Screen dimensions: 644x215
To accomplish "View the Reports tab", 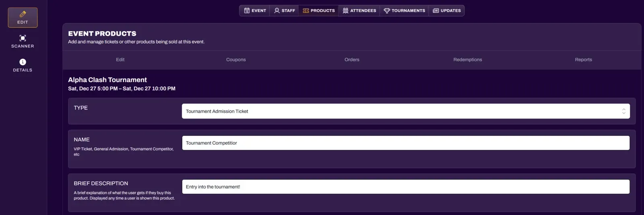I will (x=583, y=59).
